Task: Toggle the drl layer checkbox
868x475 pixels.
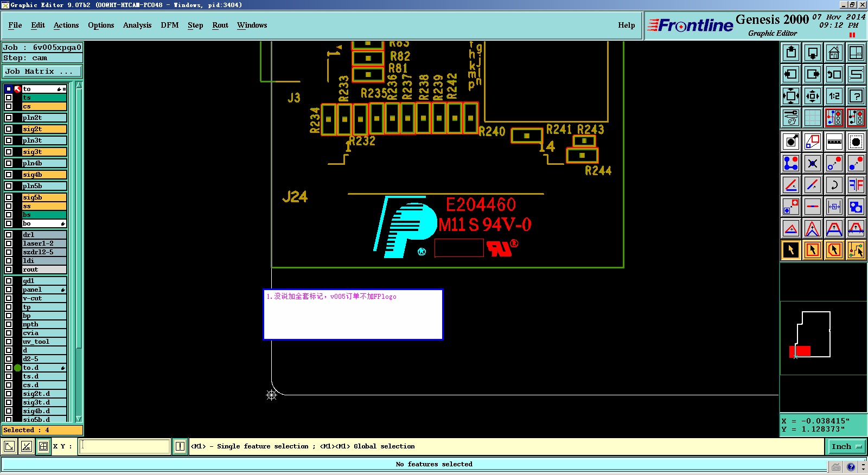Action: pyautogui.click(x=9, y=235)
